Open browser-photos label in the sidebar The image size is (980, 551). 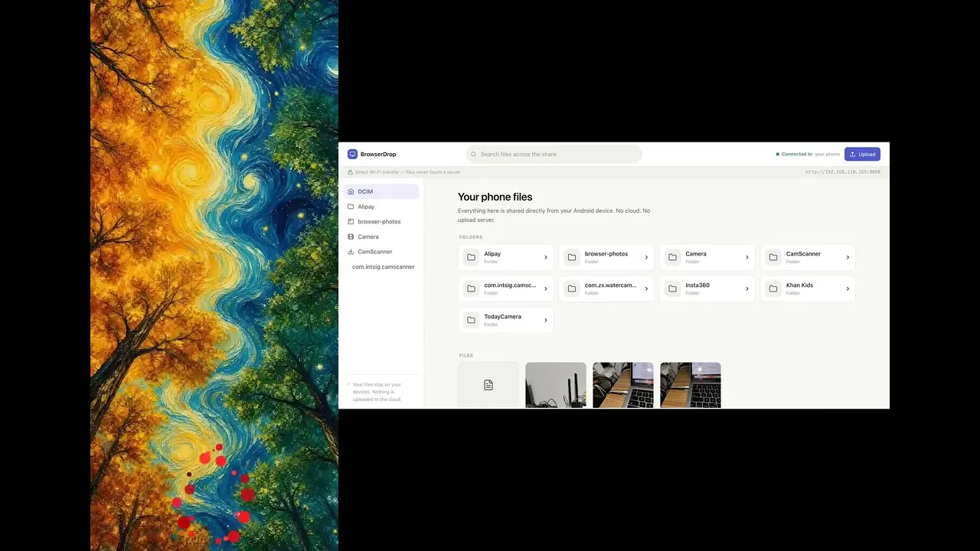(x=379, y=222)
